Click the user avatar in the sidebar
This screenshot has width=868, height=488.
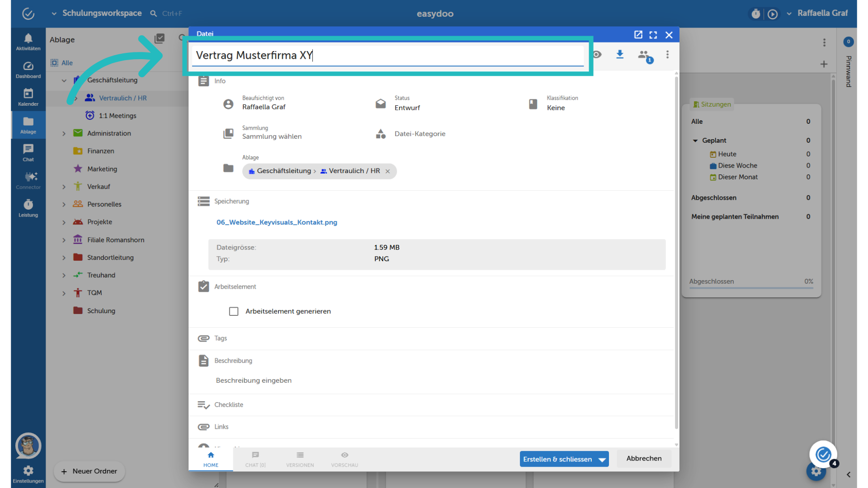(28, 446)
